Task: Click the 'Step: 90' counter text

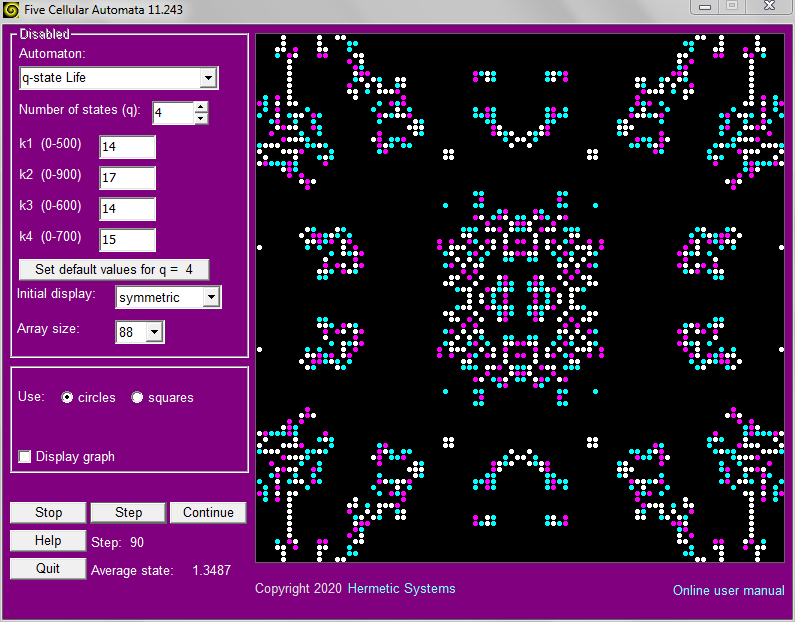Action: pos(117,542)
